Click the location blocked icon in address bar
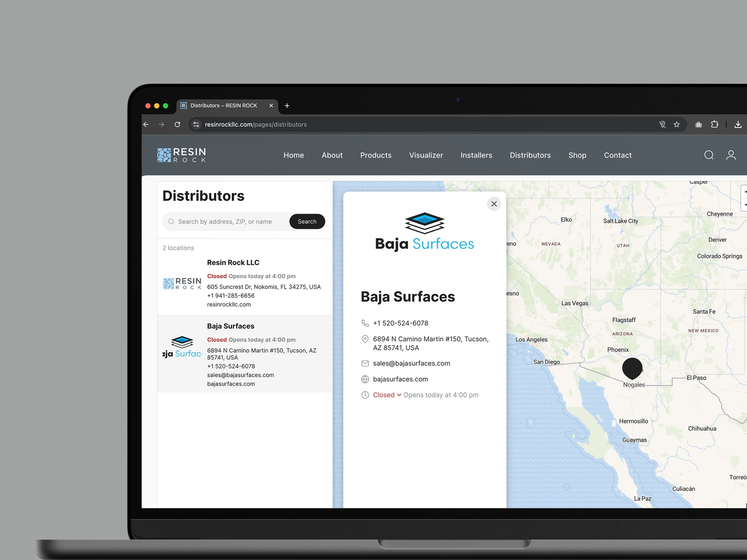The height and width of the screenshot is (560, 747). [662, 125]
